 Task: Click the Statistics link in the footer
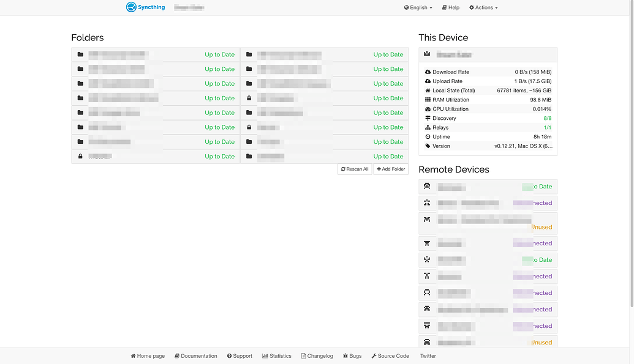pos(276,355)
